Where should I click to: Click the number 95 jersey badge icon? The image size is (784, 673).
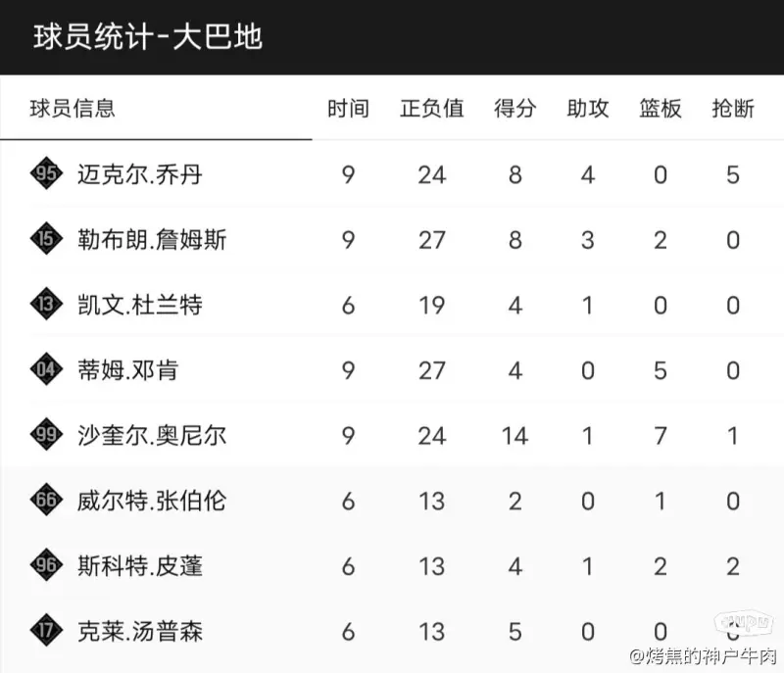[x=45, y=174]
